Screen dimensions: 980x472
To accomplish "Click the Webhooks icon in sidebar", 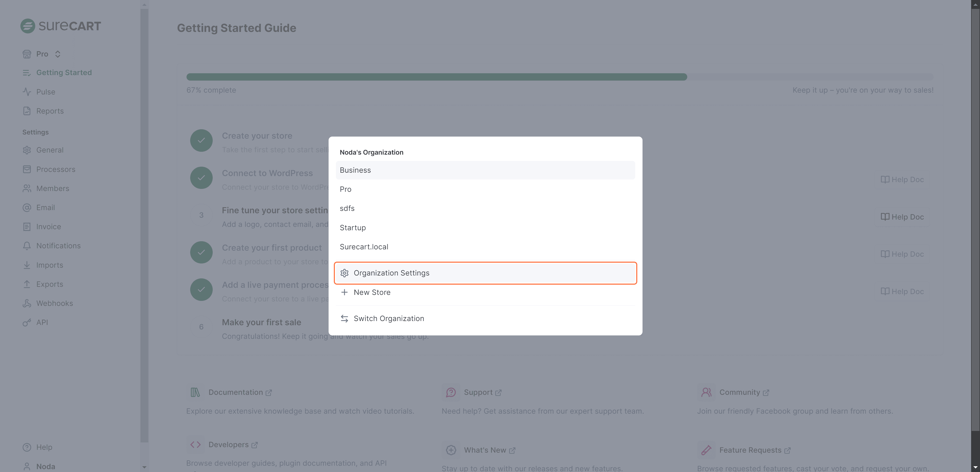I will pos(27,303).
